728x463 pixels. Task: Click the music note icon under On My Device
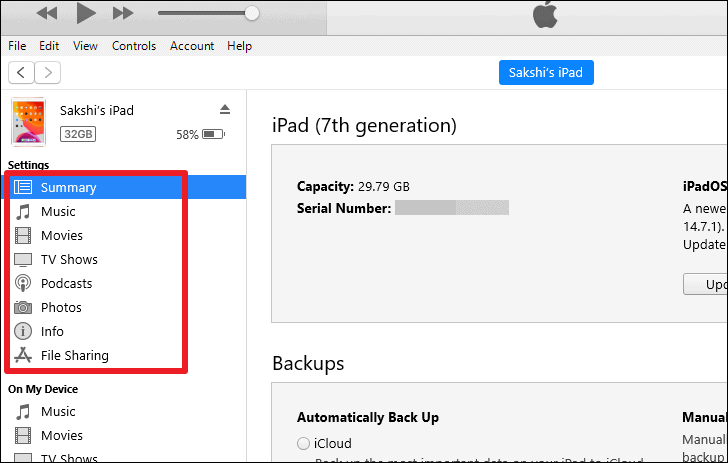(23, 411)
